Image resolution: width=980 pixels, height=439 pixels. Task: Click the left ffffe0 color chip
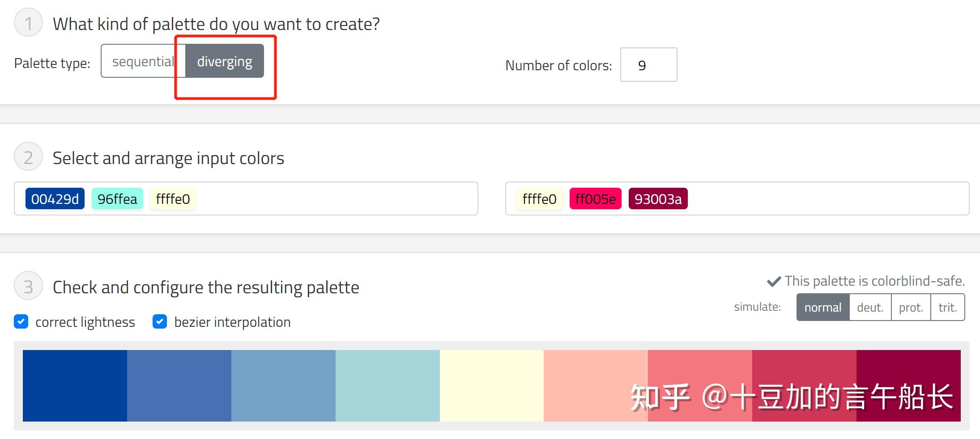tap(173, 199)
